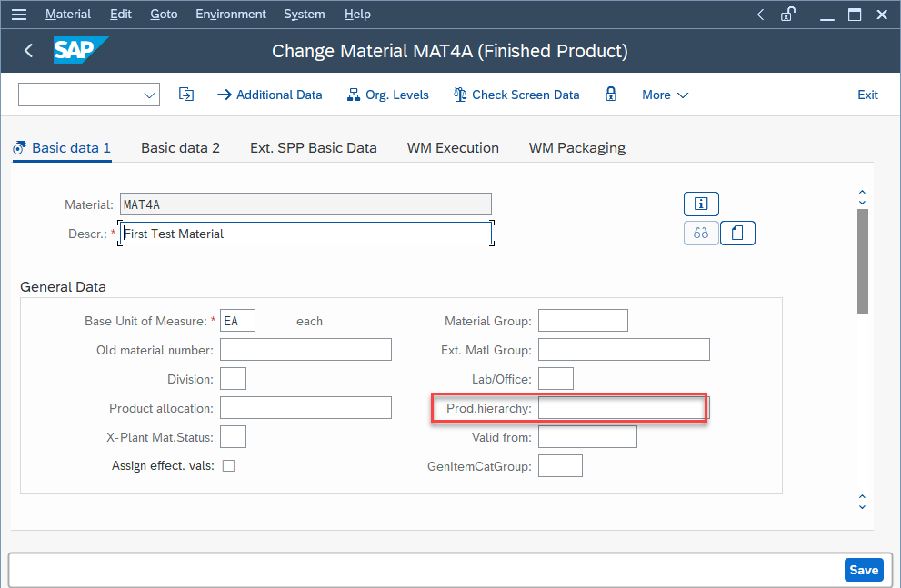This screenshot has width=901, height=588.
Task: Select the display (glasses) icon
Action: (700, 233)
